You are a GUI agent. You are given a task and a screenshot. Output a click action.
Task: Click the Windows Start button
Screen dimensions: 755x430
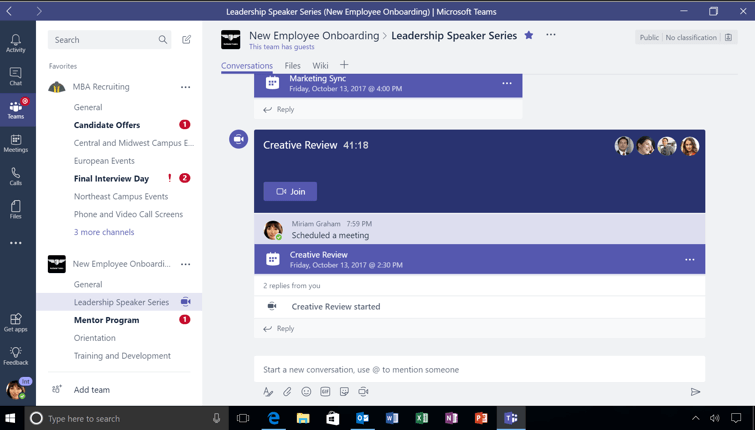pos(10,418)
